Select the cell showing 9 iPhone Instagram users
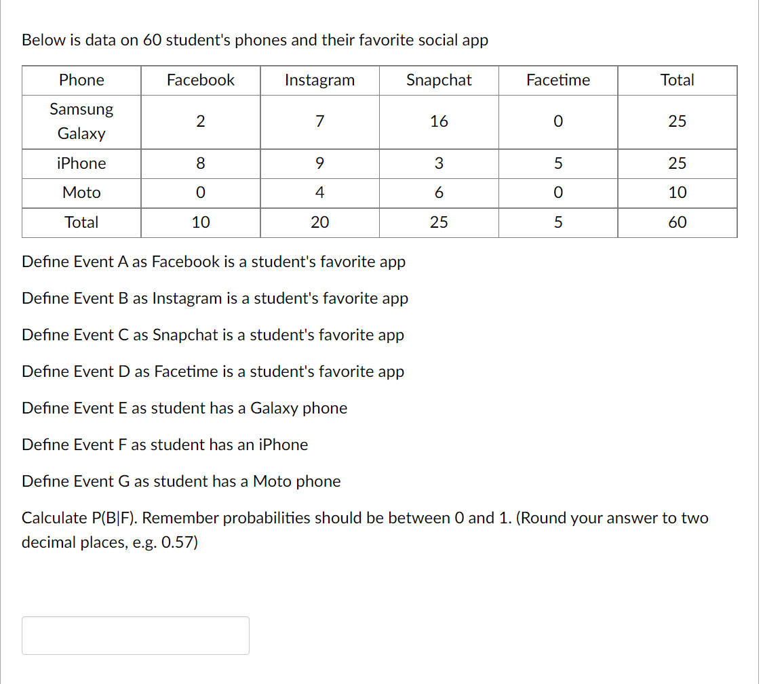Image resolution: width=784 pixels, height=684 pixels. (x=319, y=163)
